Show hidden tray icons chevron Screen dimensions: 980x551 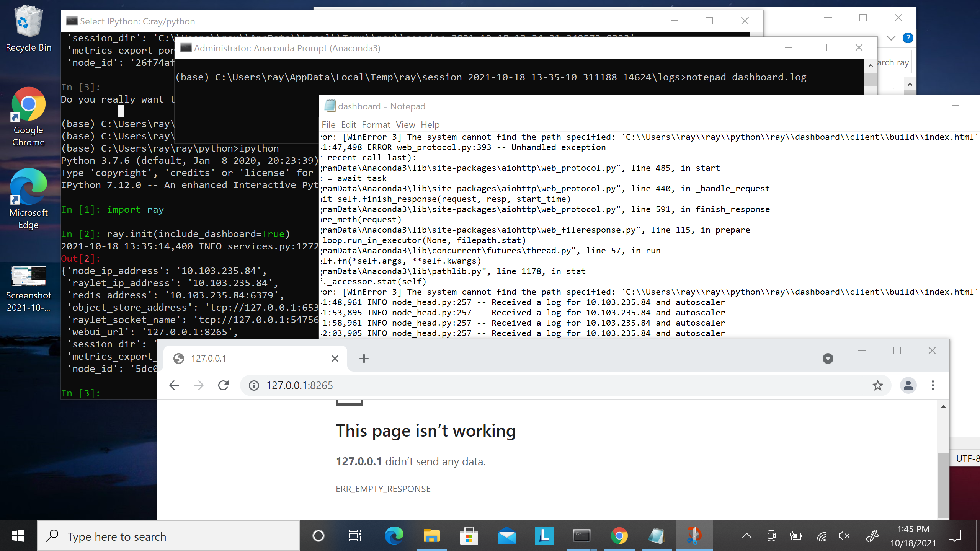[x=746, y=536]
